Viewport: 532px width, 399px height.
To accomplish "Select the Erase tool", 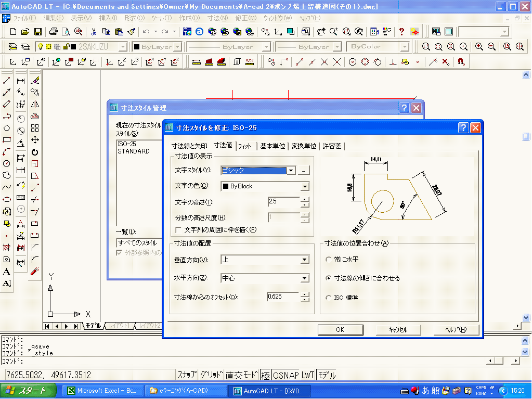I will point(35,81).
